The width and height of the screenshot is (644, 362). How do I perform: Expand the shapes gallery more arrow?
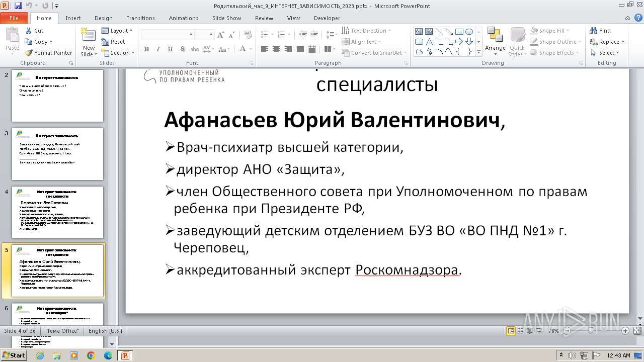[x=478, y=52]
